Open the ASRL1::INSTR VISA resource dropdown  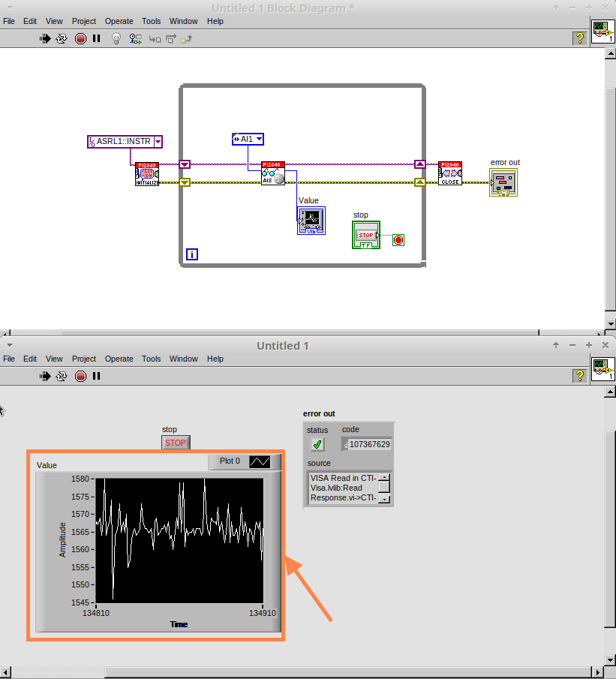point(158,141)
